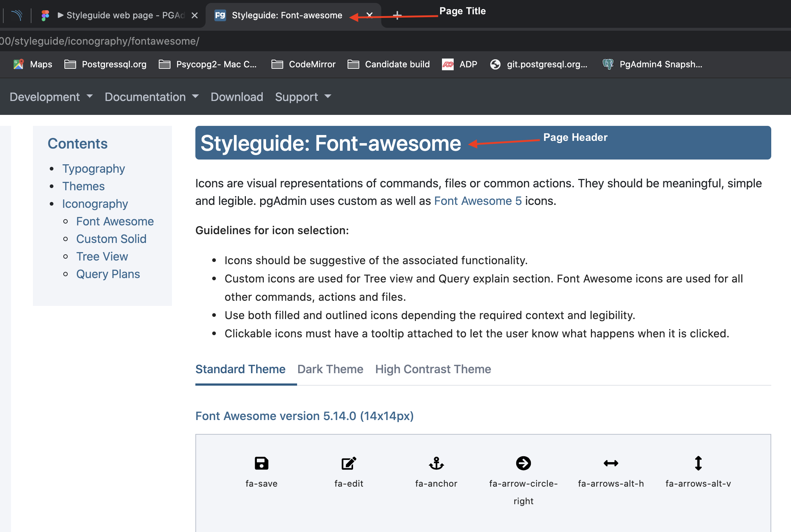Click the pg favicon on the Styleguide tab

(x=220, y=15)
